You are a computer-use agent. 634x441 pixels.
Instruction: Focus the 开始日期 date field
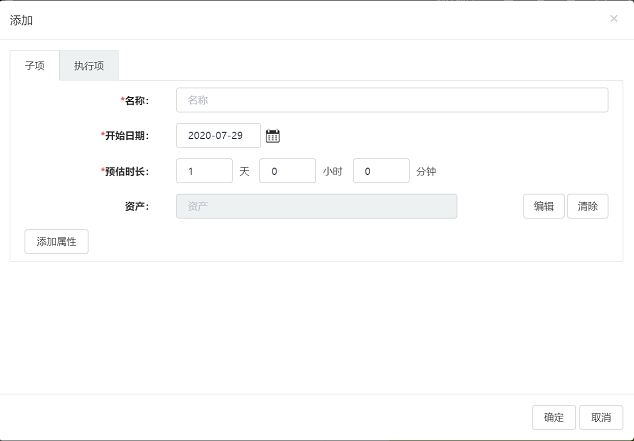click(x=217, y=136)
